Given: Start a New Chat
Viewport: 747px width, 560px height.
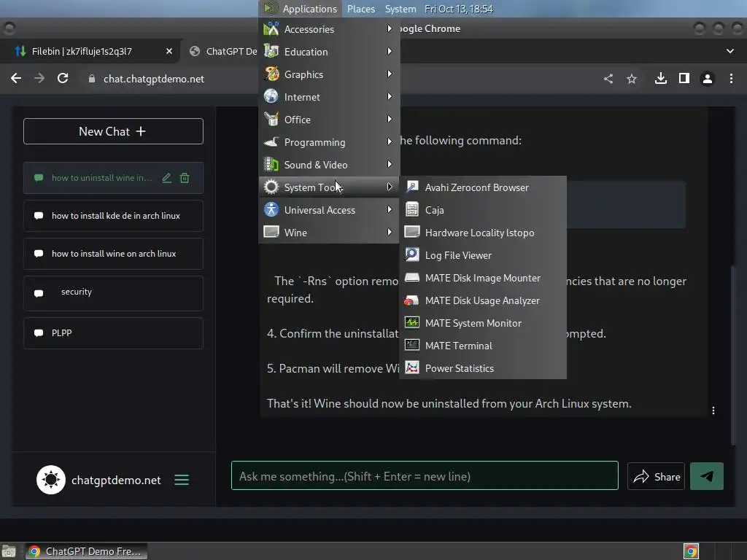Looking at the screenshot, I should click(x=113, y=131).
